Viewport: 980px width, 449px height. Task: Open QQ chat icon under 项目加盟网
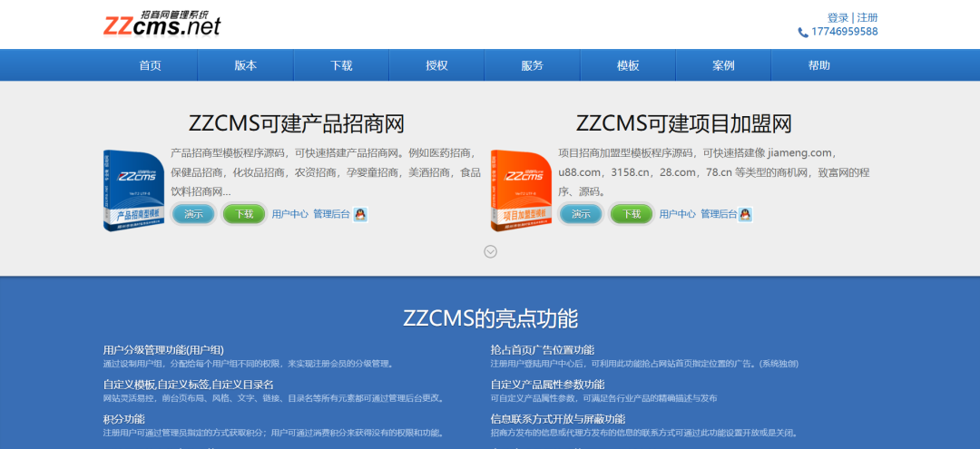(x=745, y=214)
